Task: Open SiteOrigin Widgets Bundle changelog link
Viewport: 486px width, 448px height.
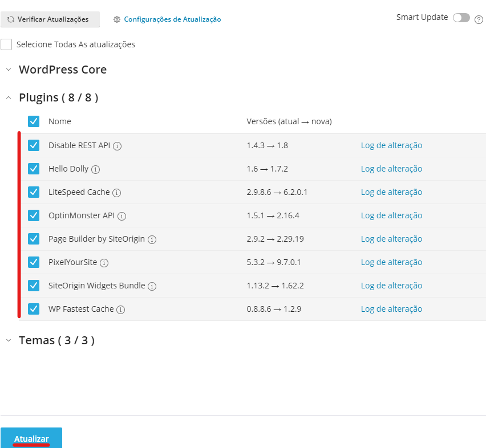Action: (x=391, y=286)
